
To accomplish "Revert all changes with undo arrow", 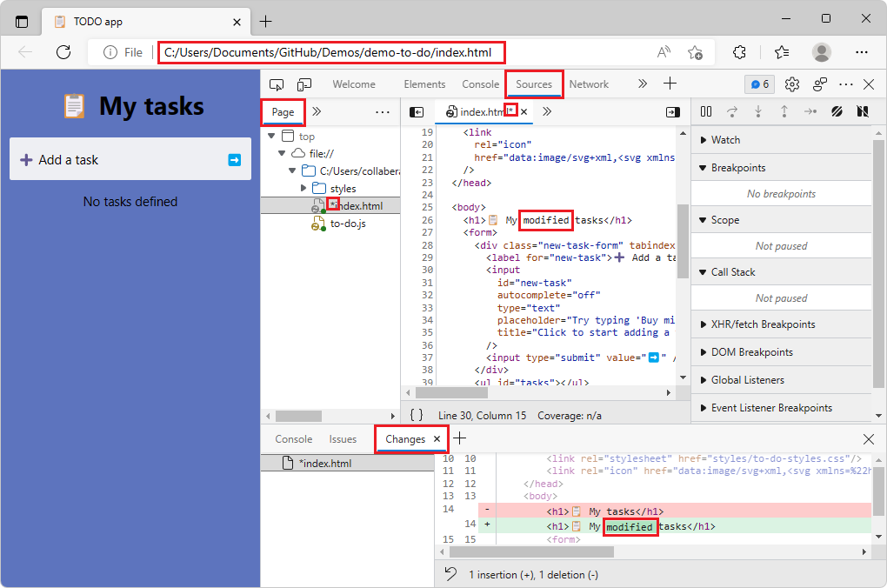I will click(x=450, y=574).
